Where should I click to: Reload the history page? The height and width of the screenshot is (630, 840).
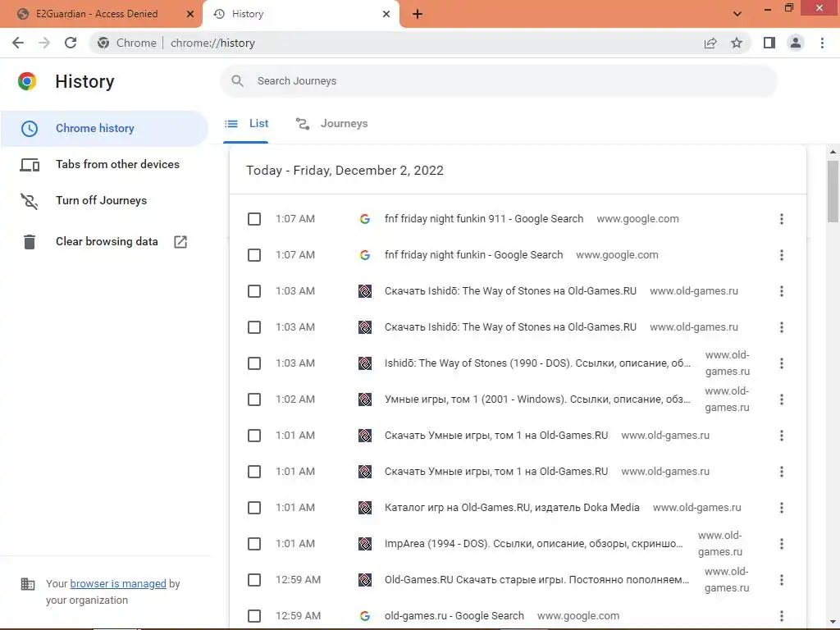pyautogui.click(x=71, y=43)
